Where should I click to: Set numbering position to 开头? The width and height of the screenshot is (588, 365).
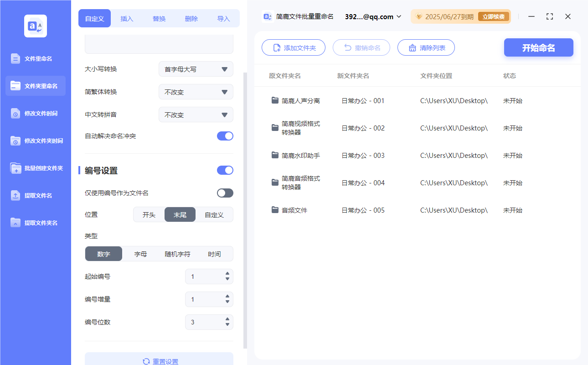tap(148, 214)
